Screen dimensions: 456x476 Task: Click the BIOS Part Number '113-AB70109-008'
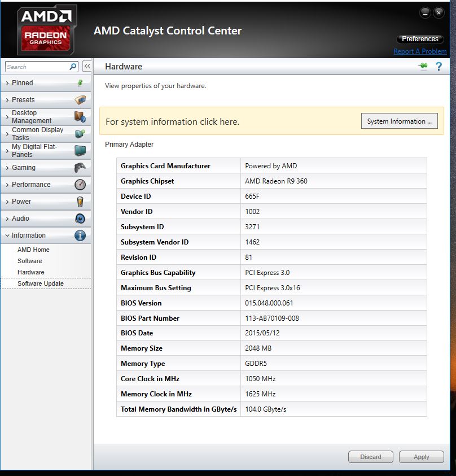click(x=272, y=318)
